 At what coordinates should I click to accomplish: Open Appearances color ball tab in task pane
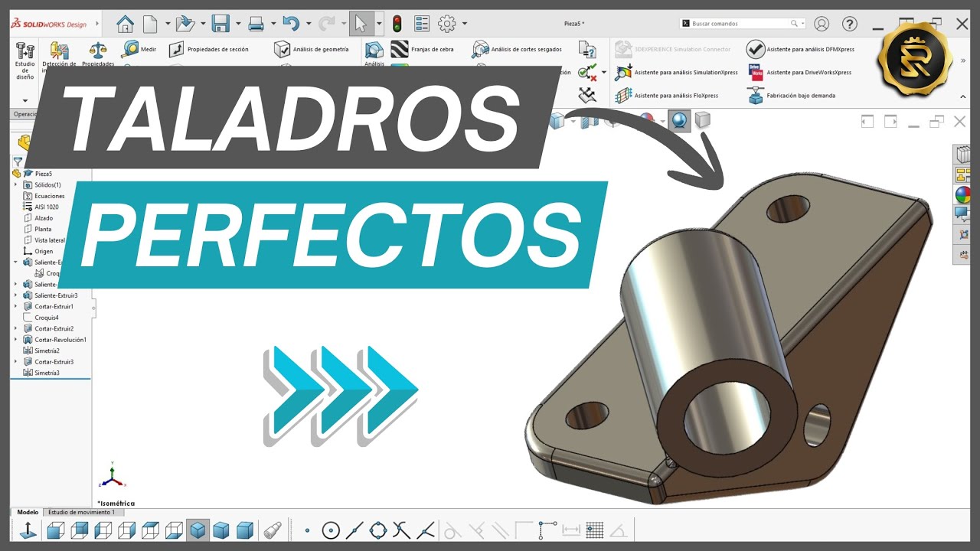click(x=963, y=194)
